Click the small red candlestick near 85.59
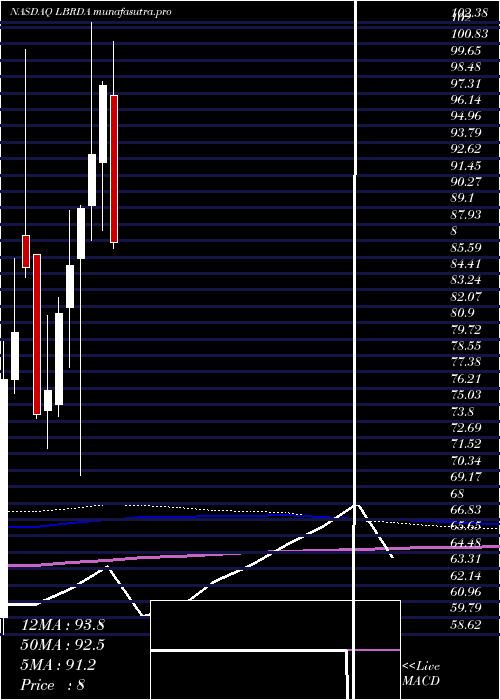The height and width of the screenshot is (700, 500). point(26,251)
